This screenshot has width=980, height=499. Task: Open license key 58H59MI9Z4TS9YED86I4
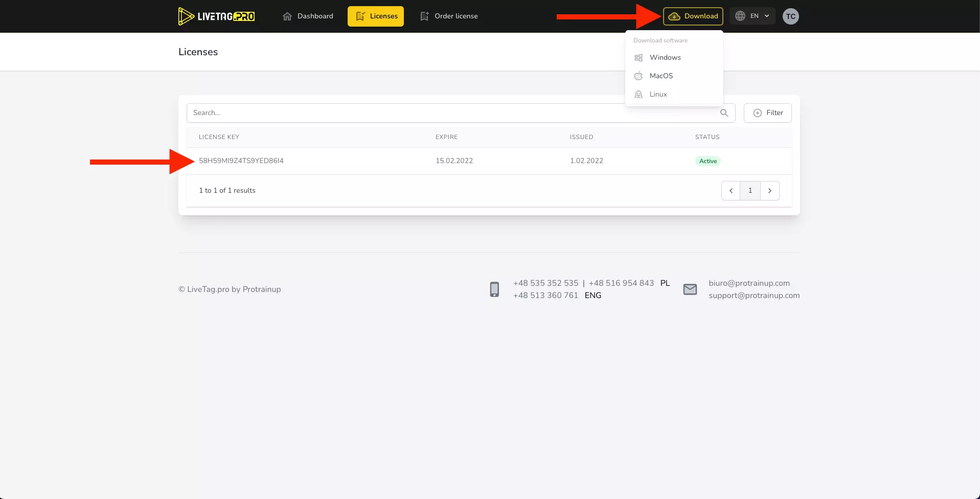241,161
